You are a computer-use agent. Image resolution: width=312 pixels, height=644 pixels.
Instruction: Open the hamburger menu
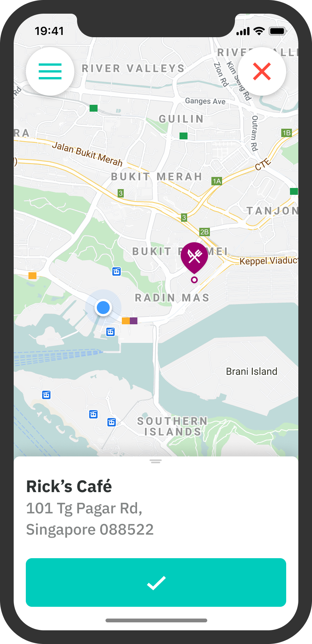(x=50, y=71)
